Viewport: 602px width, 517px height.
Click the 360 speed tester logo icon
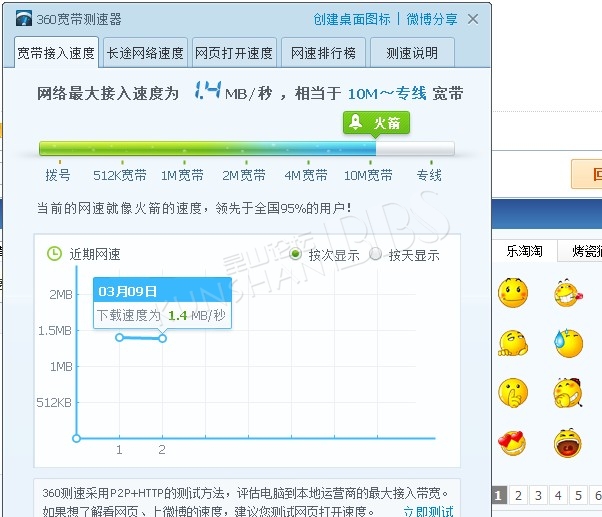[x=24, y=18]
